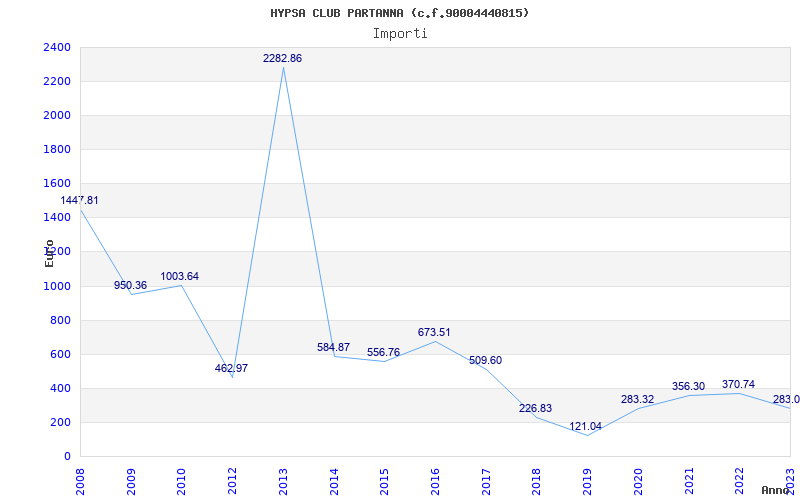Viewport: 800px width, 500px height.
Task: Click the 2000 y-axis value
Action: (58, 116)
